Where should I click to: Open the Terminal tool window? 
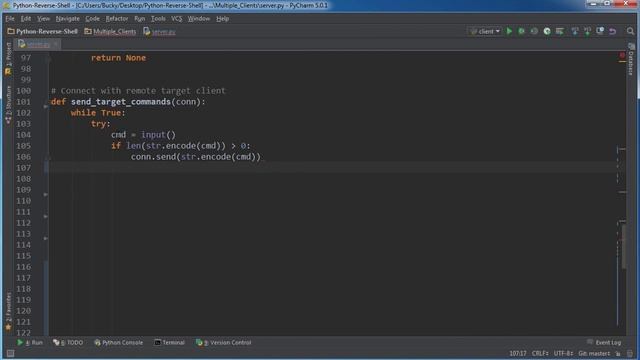tap(169, 342)
